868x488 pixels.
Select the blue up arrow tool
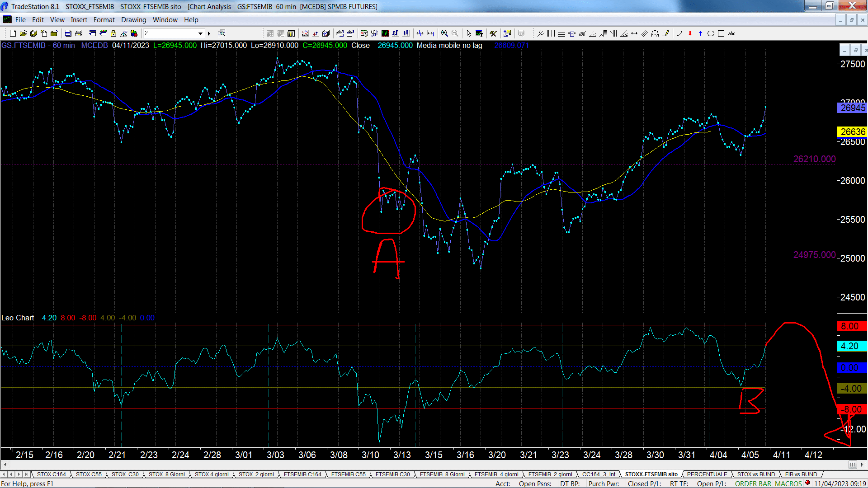700,33
